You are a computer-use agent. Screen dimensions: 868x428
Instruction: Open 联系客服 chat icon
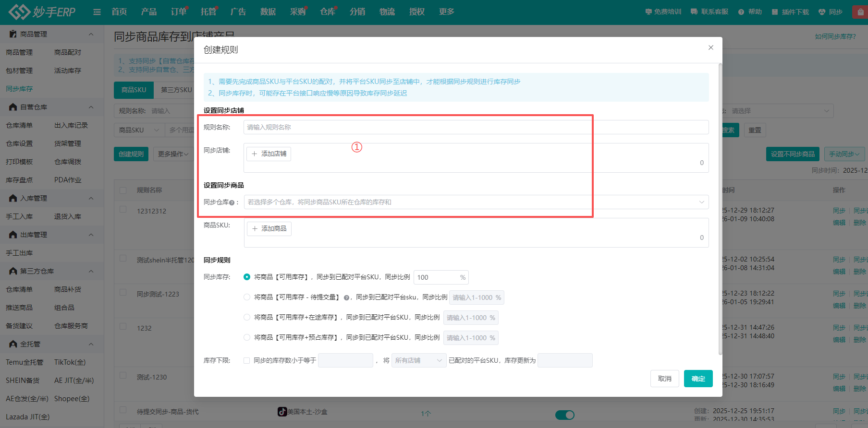coord(694,12)
